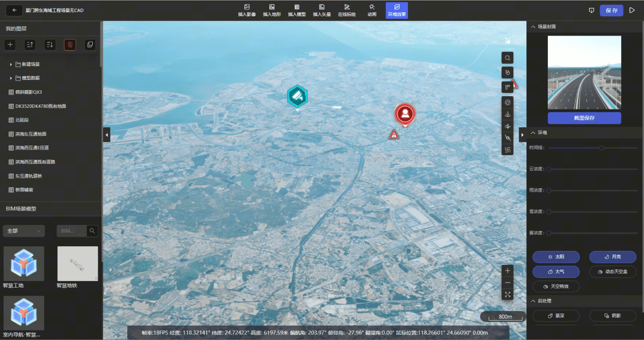Click the red person marker on map
This screenshot has height=340, width=644.
pos(405,114)
